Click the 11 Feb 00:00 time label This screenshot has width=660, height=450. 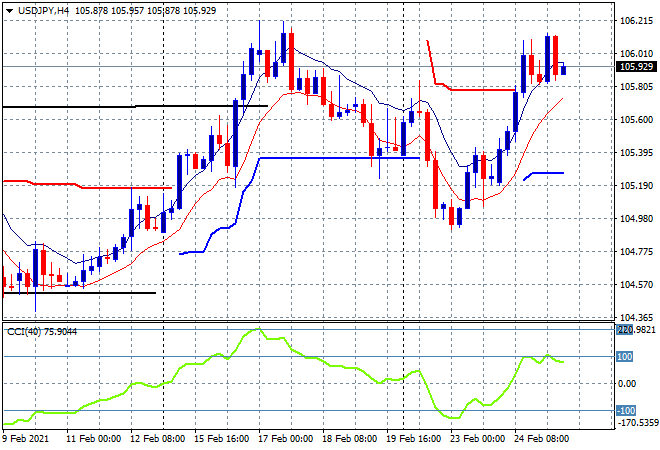pos(93,439)
